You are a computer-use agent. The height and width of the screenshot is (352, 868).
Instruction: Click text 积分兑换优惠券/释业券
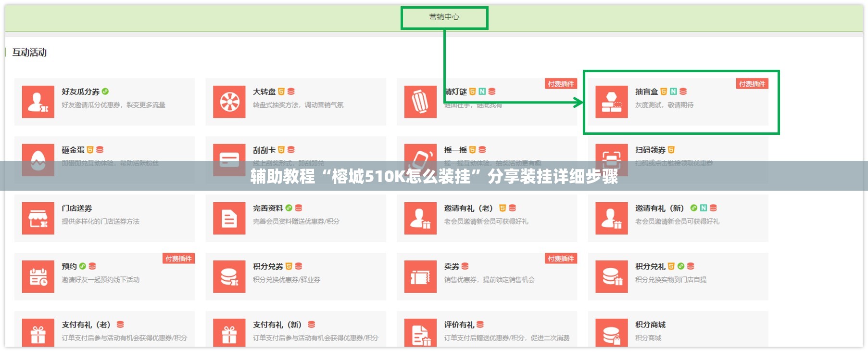tap(287, 280)
